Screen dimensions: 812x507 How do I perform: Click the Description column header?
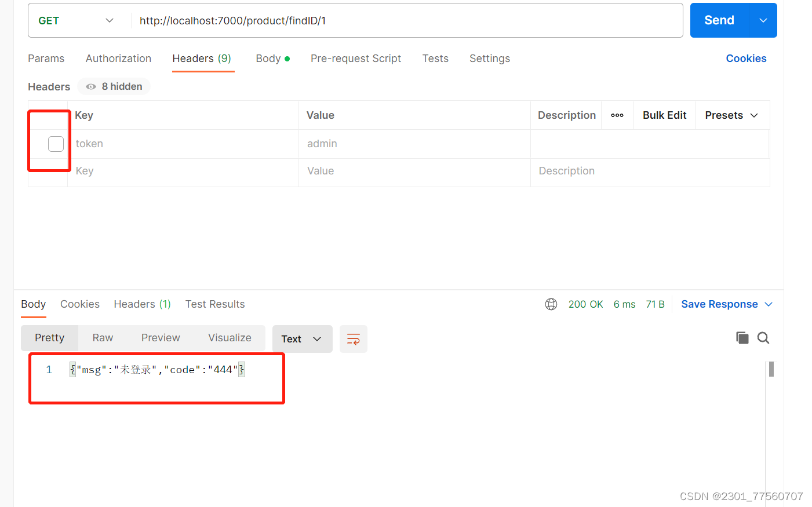(566, 115)
